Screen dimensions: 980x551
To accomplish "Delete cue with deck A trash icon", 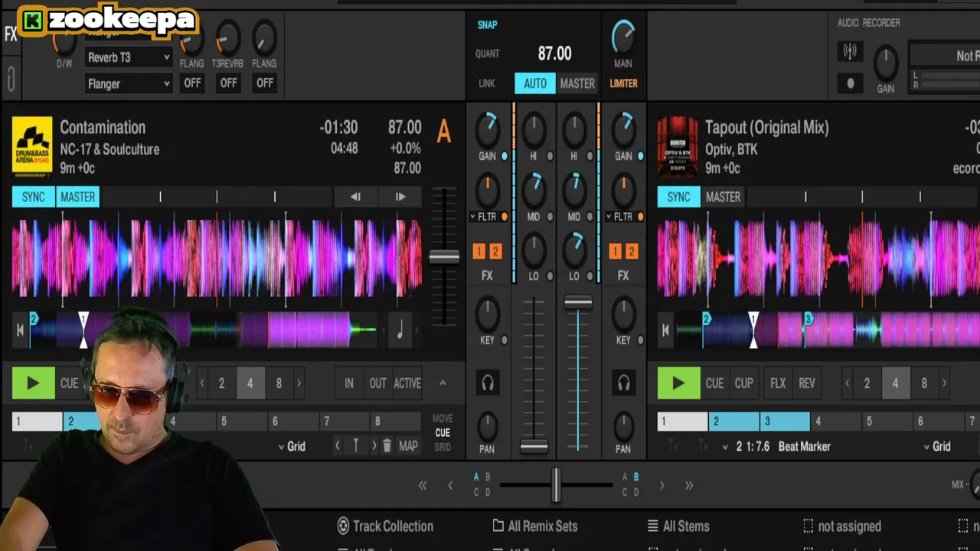I will (x=387, y=446).
